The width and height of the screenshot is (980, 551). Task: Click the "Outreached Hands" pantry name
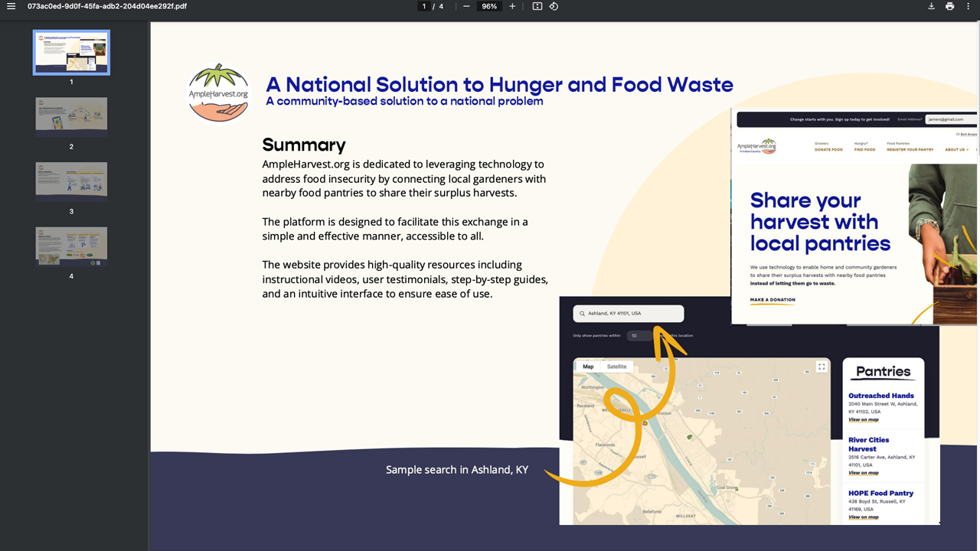click(881, 396)
